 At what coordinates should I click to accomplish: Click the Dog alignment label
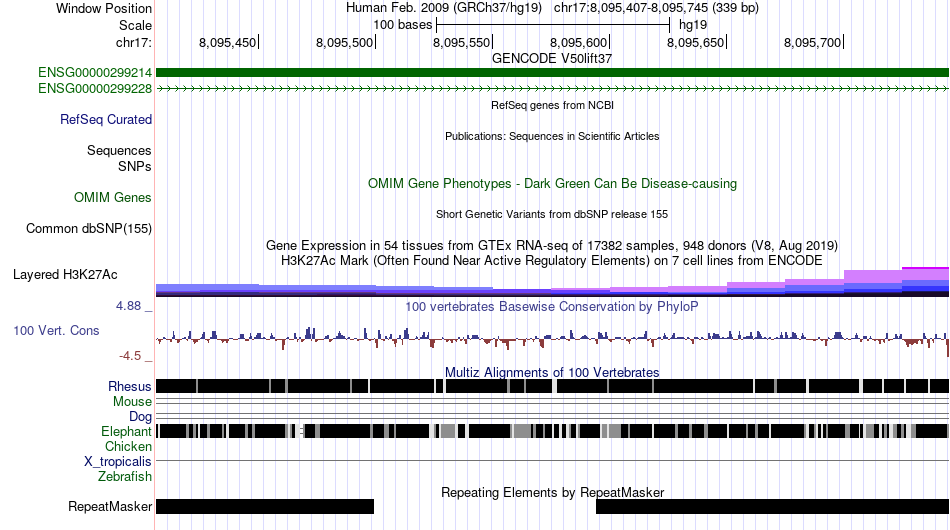(140, 416)
